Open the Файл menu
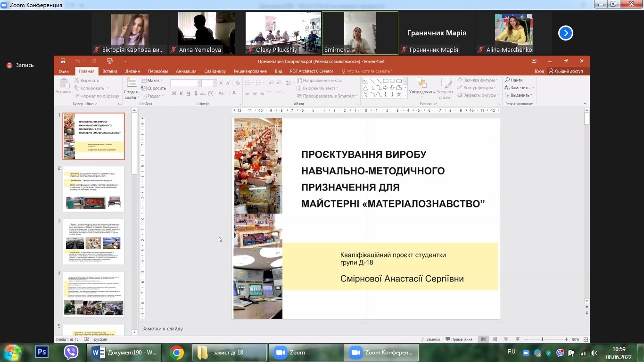 click(x=64, y=71)
